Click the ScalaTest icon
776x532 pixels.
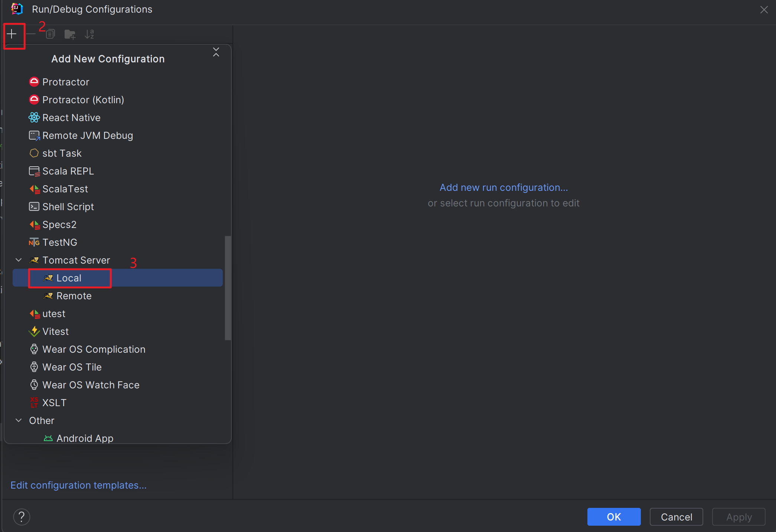tap(35, 189)
